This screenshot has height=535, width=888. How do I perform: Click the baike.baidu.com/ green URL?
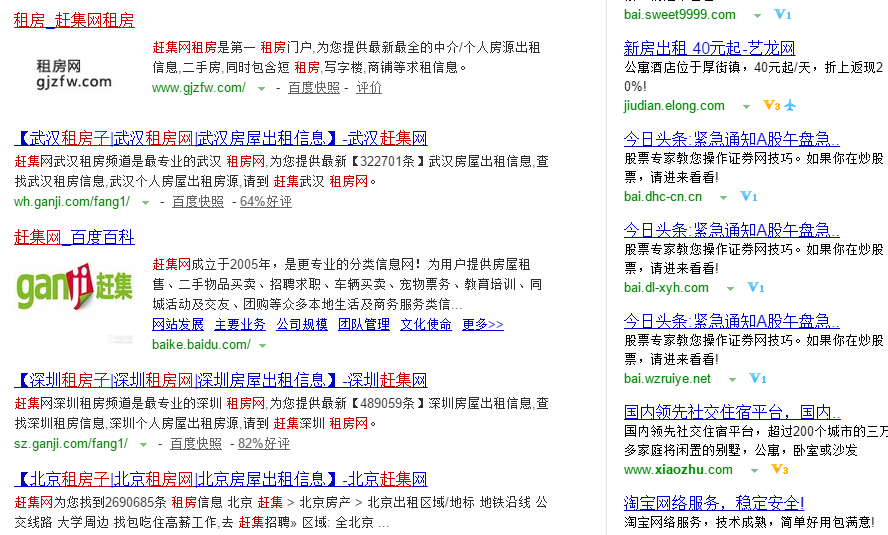[x=201, y=344]
